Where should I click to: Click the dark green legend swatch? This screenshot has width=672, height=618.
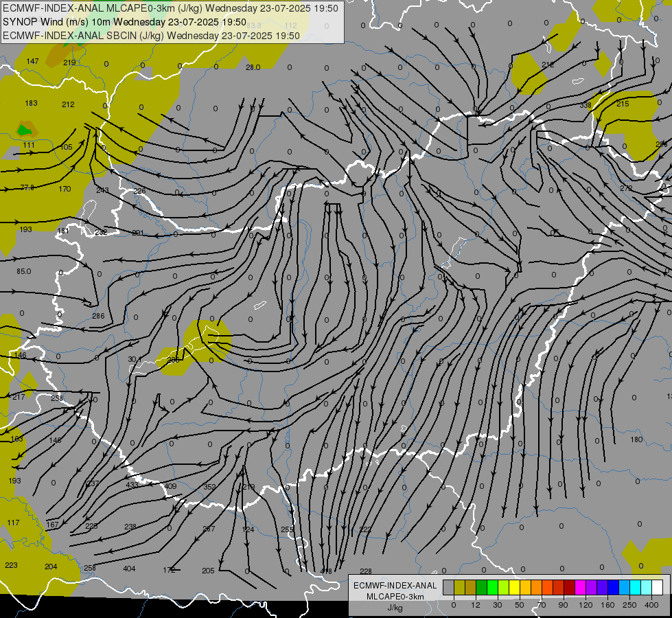click(x=482, y=588)
